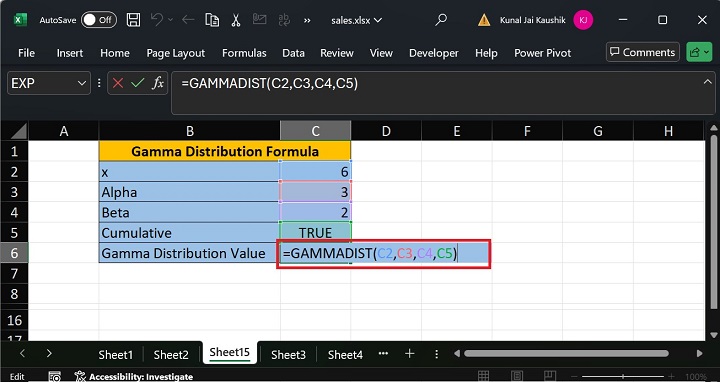
Task: Open the Power Pivot ribbon tab
Action: point(542,53)
